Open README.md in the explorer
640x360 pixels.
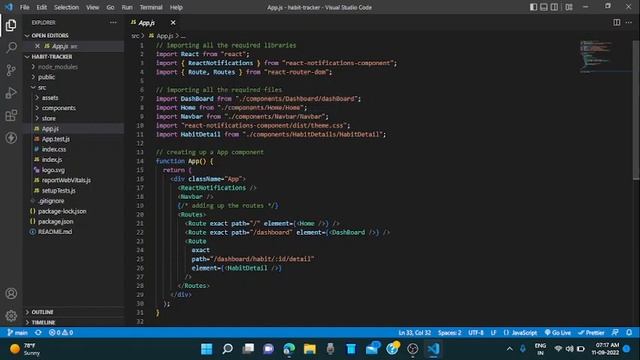pyautogui.click(x=73, y=232)
